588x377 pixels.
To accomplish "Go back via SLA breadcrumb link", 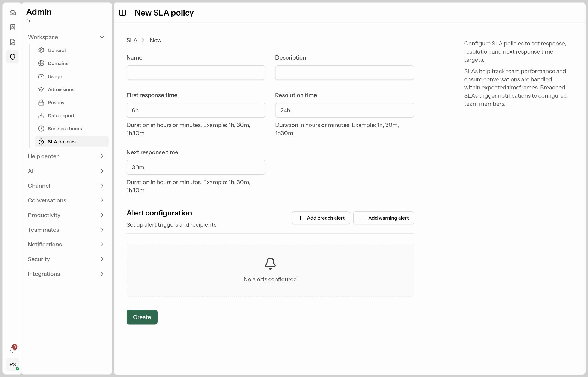I will click(x=132, y=40).
